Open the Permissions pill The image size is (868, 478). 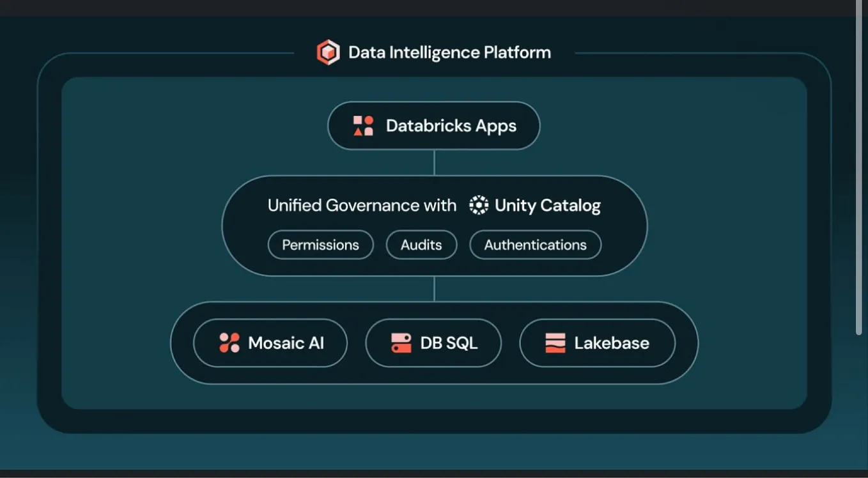pyautogui.click(x=320, y=245)
